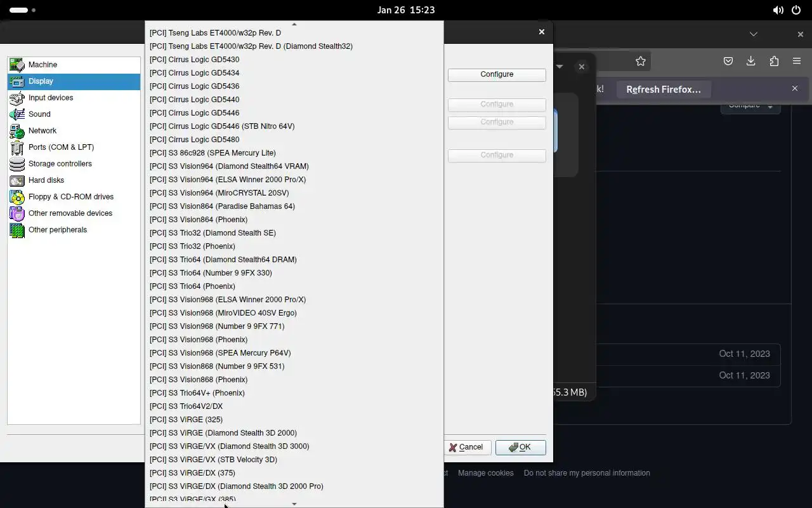Choose S3 Trio64V+ (Phoenix)

pos(294,393)
